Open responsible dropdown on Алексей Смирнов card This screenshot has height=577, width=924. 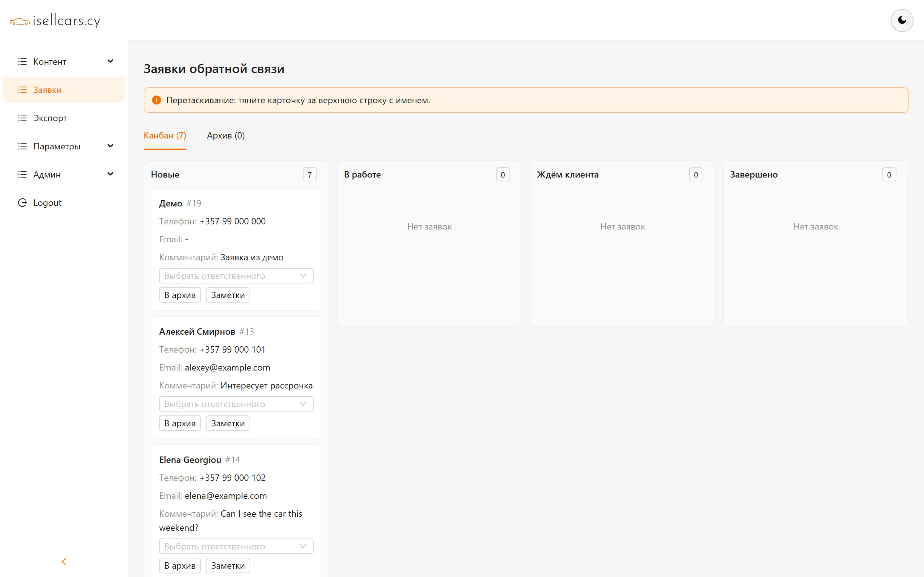point(236,404)
